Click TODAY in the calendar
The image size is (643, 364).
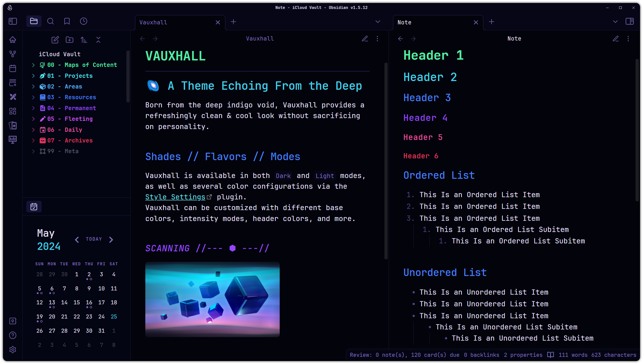coord(94,239)
